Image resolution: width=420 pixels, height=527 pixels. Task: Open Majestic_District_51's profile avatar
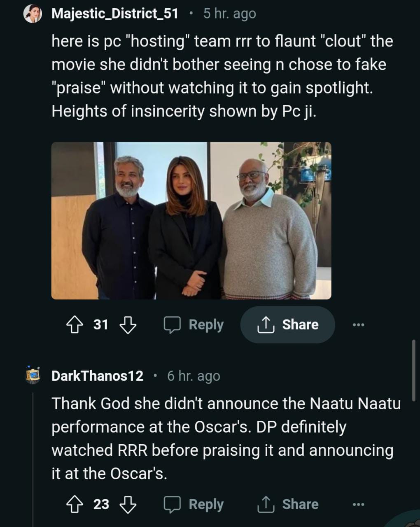tap(33, 14)
